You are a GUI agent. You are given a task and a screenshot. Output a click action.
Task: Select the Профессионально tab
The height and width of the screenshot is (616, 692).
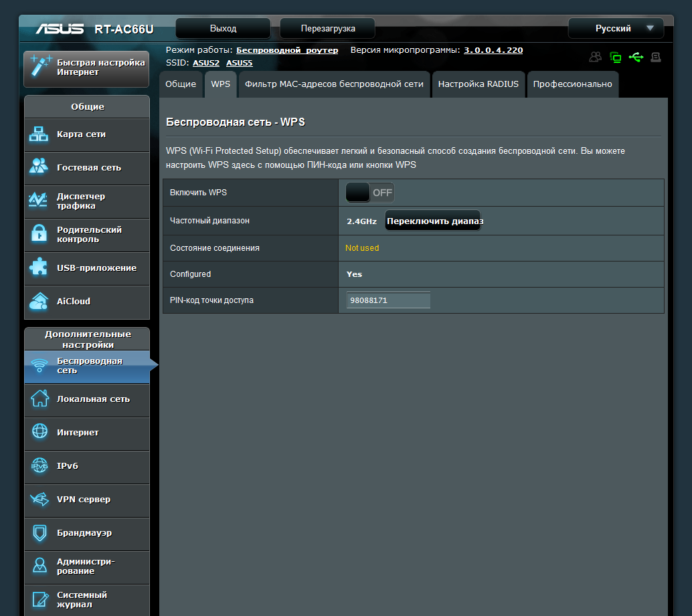coord(572,84)
